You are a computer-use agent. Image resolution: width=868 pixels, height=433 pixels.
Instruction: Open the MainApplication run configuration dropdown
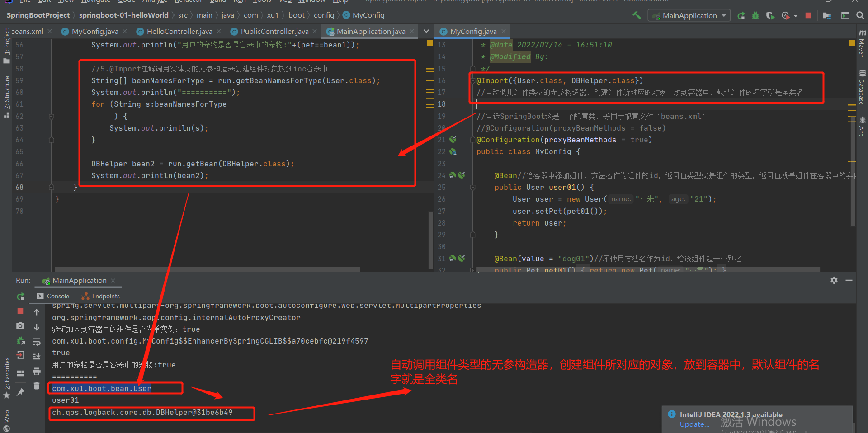689,15
